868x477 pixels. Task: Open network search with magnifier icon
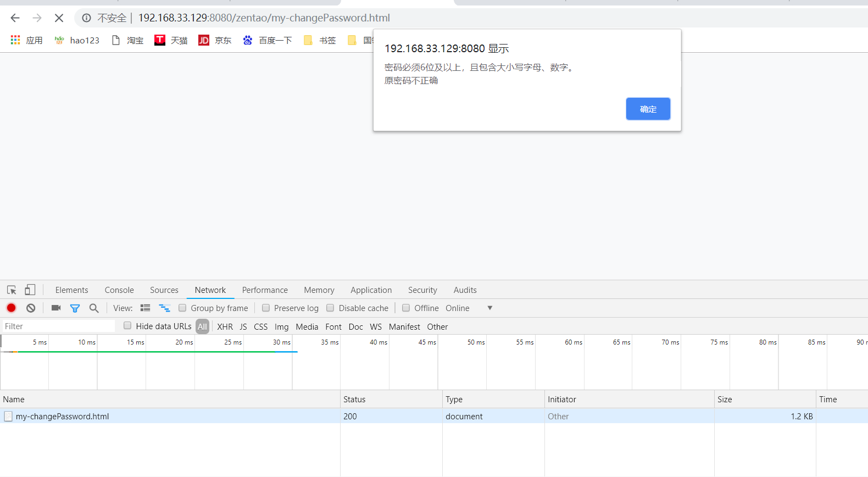tap(94, 308)
